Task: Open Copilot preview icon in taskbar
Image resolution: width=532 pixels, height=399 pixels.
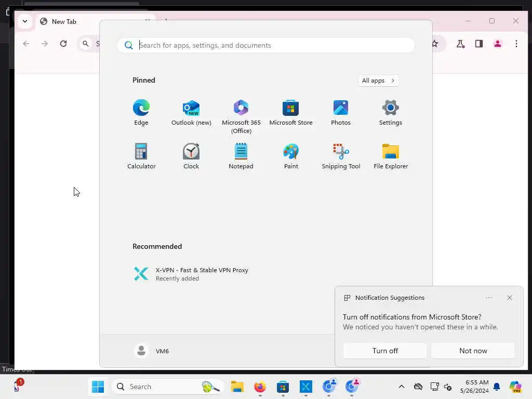Action: (x=515, y=387)
